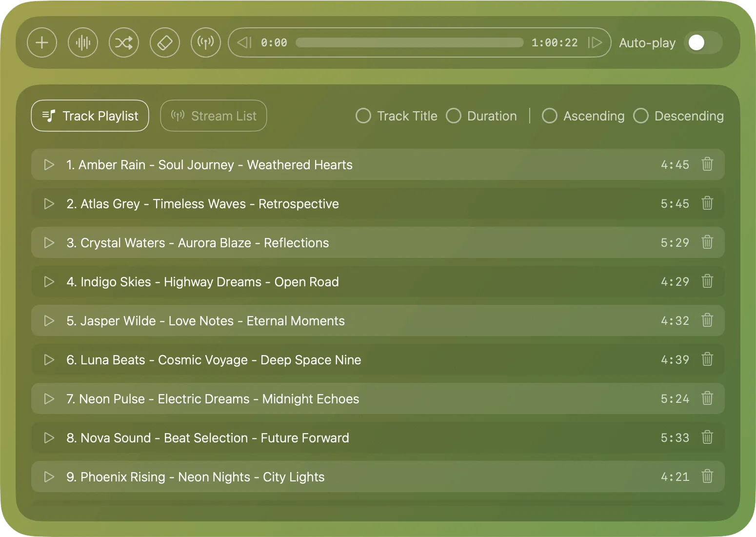
Task: Skip to the next track
Action: pos(595,43)
